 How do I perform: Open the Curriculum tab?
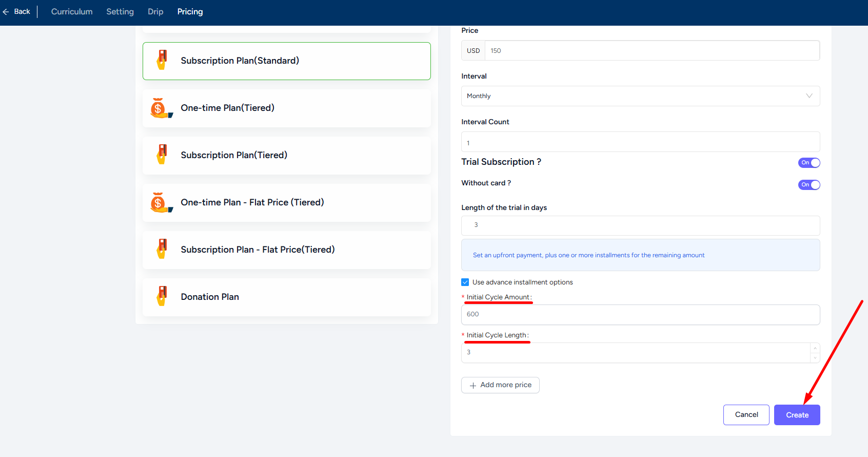[72, 12]
